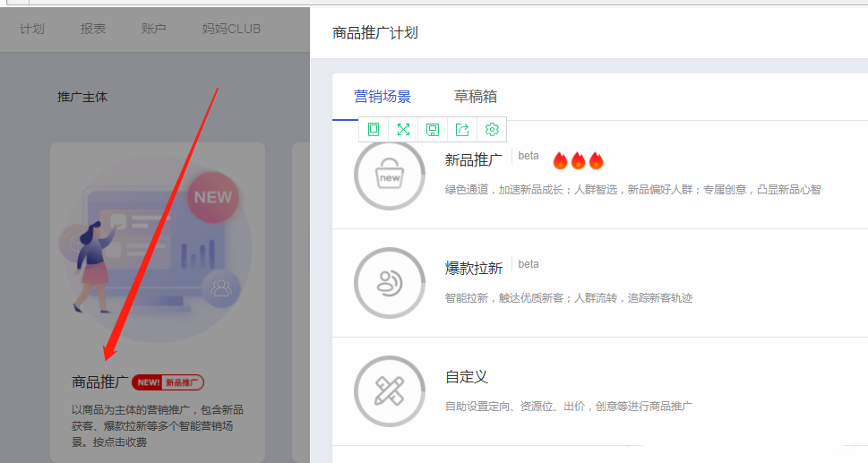Select the 自定义 scenario title

click(467, 377)
